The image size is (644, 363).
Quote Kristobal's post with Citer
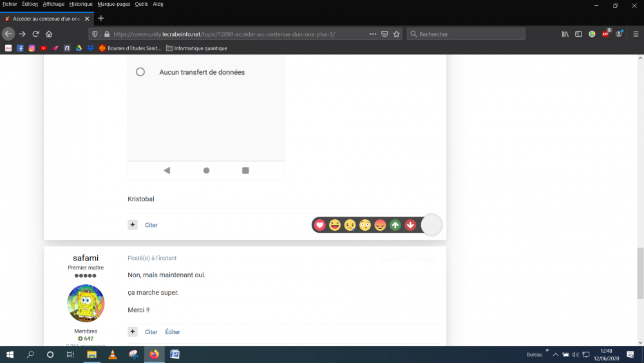[151, 225]
